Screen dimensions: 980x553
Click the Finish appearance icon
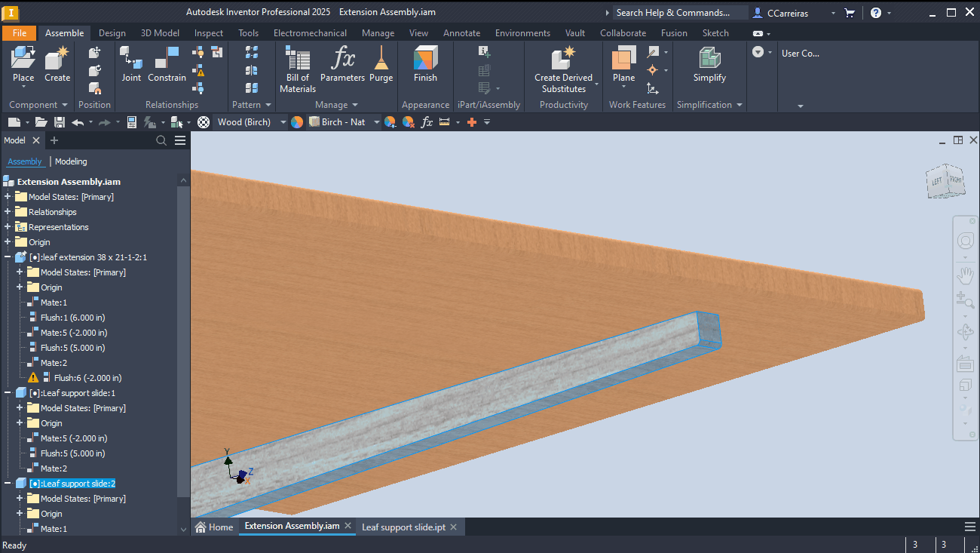click(425, 59)
